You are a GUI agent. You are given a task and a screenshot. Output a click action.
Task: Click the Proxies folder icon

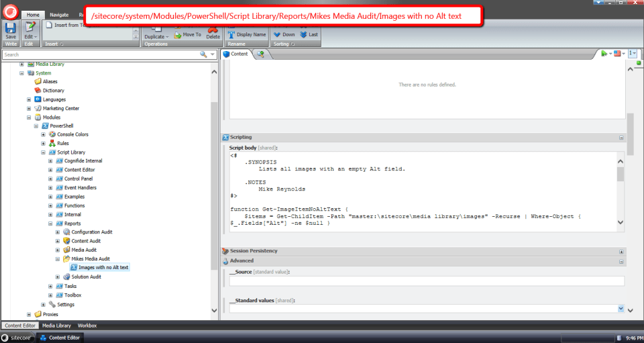click(x=38, y=314)
